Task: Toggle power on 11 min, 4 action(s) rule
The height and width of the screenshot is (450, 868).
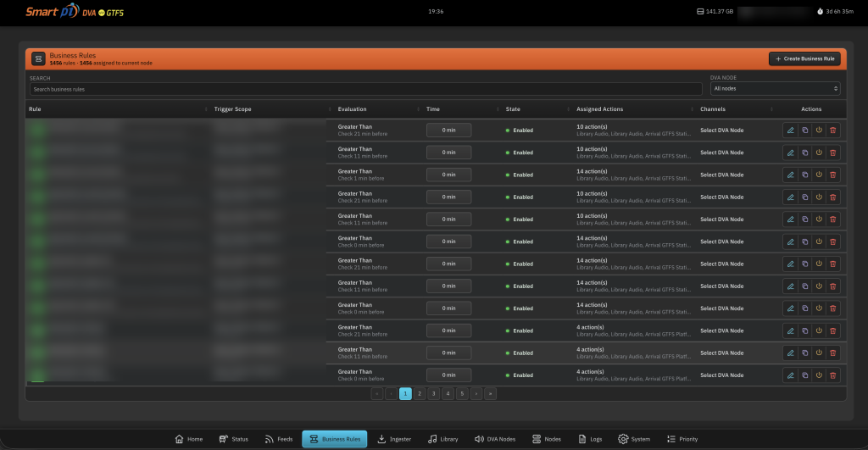Action: (x=819, y=353)
